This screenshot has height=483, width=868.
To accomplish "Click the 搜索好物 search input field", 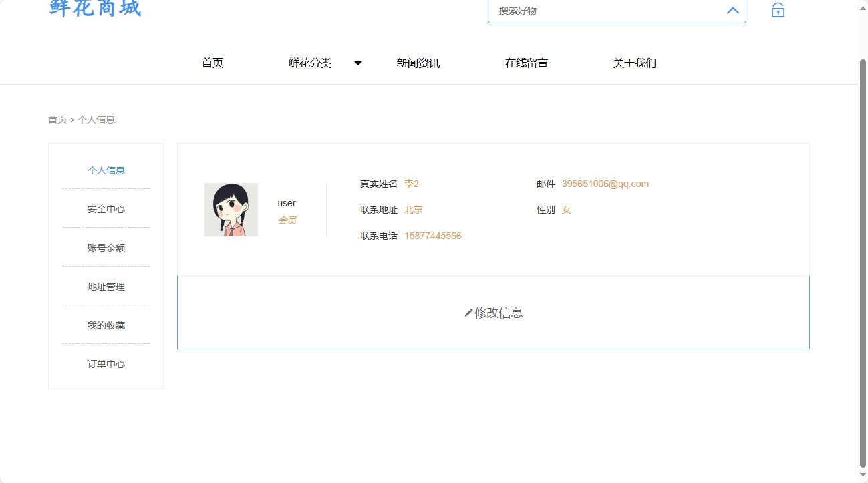I will click(601, 11).
